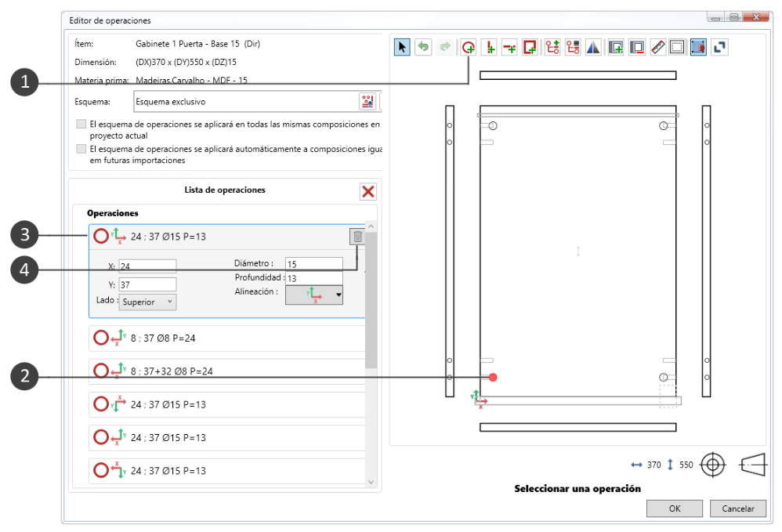Select the ruler measure tool
The image size is (782, 532).
tap(658, 47)
